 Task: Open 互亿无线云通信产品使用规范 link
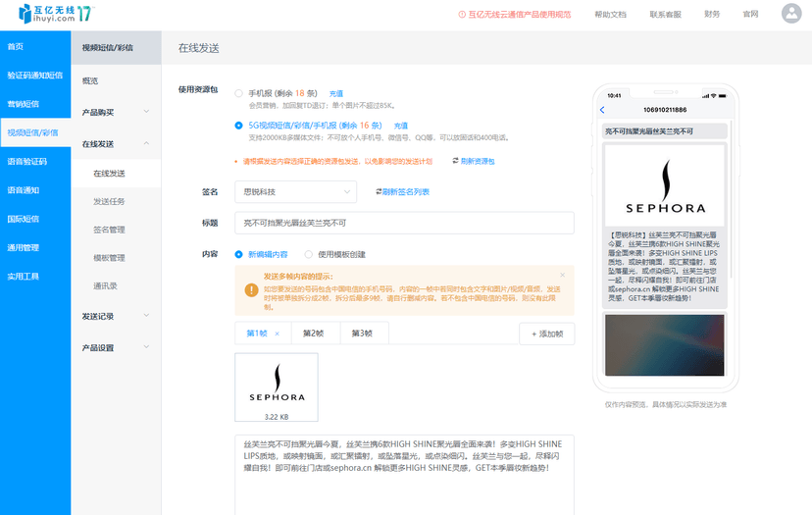coord(520,15)
